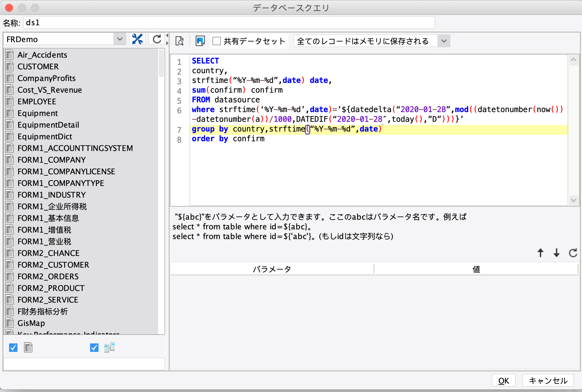Select the FORM1_COMPANYTYPE table
The width and height of the screenshot is (582, 392).
click(x=61, y=183)
